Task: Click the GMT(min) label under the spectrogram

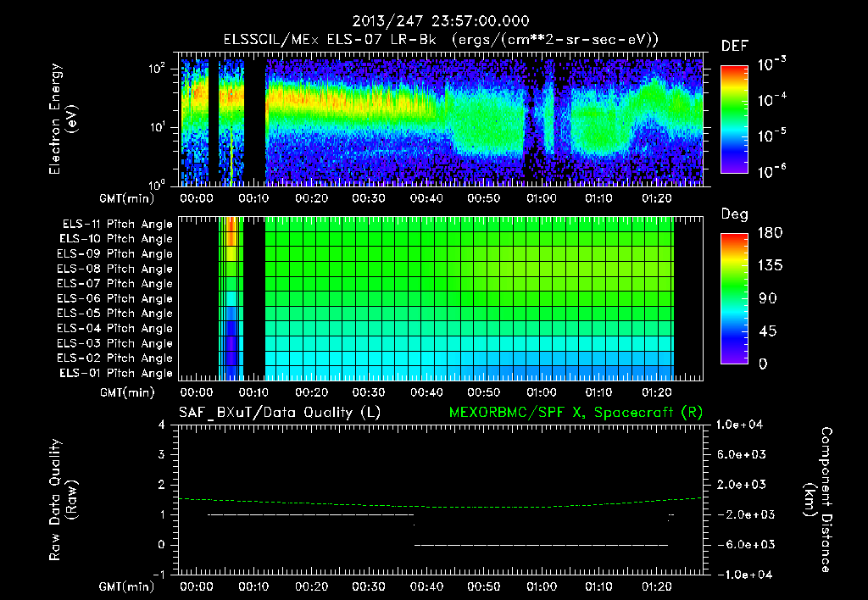Action: (x=127, y=198)
